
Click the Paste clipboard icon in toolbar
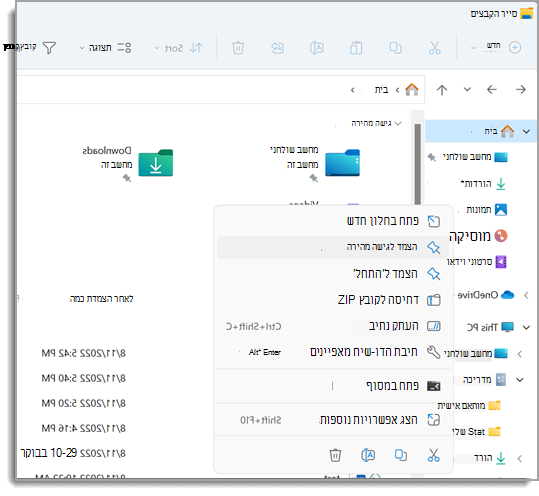356,48
